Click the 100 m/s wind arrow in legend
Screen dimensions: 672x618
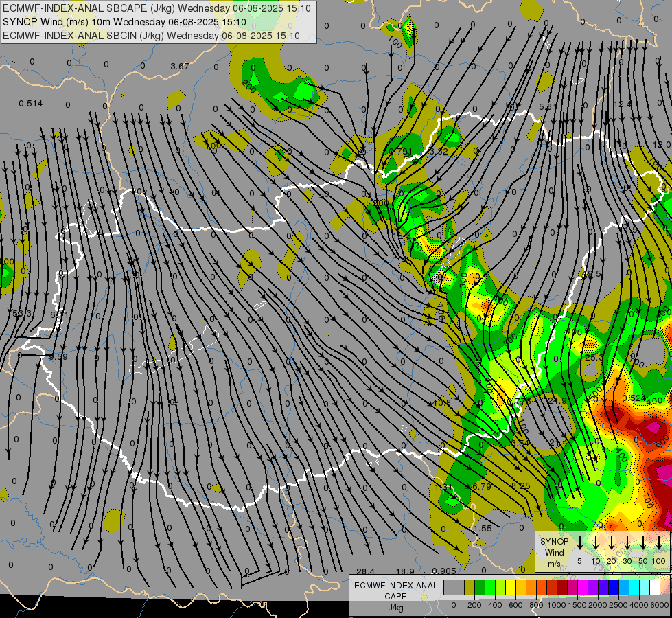coord(659,542)
